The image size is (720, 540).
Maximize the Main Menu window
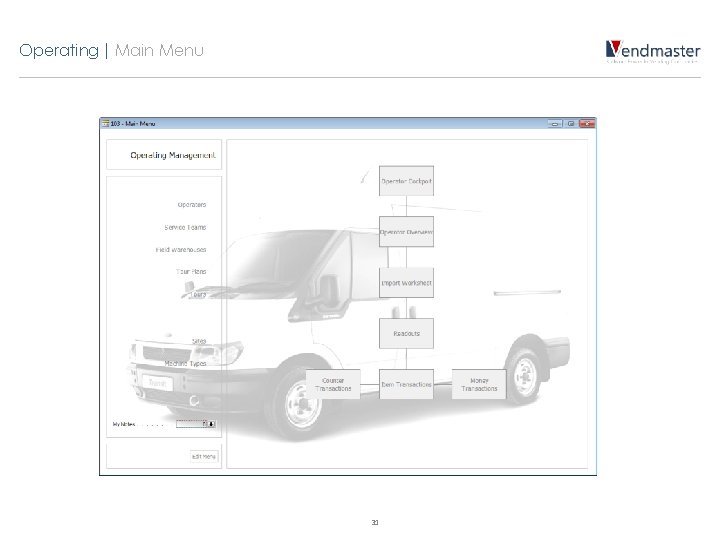[571, 124]
